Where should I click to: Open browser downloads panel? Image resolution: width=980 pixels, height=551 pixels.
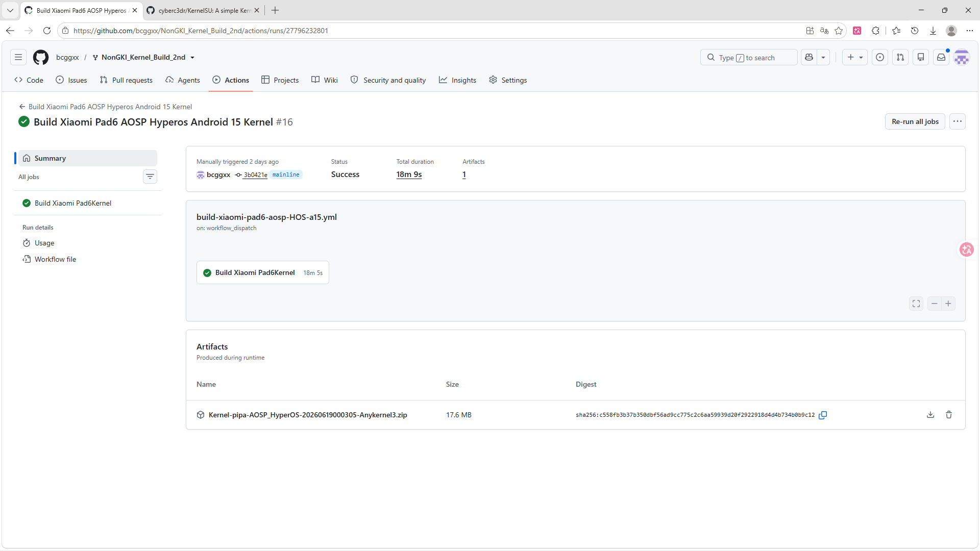[x=933, y=31]
